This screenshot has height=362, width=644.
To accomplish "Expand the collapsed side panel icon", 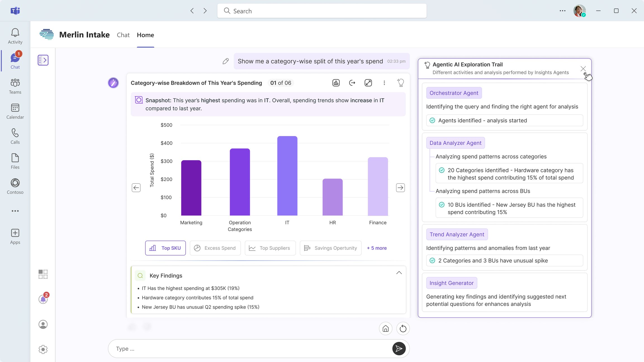I will click(x=43, y=60).
